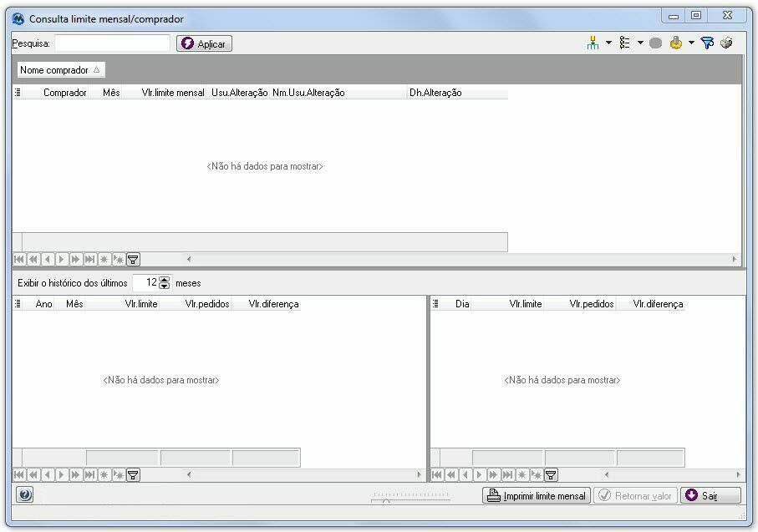
Task: Click the Aplicar button
Action: (204, 43)
